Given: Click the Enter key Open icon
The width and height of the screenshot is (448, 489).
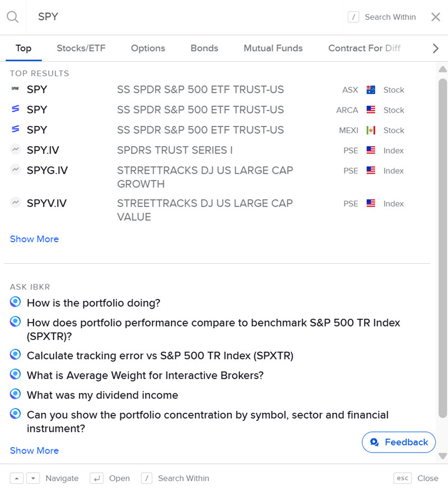Looking at the screenshot, I should (x=97, y=478).
